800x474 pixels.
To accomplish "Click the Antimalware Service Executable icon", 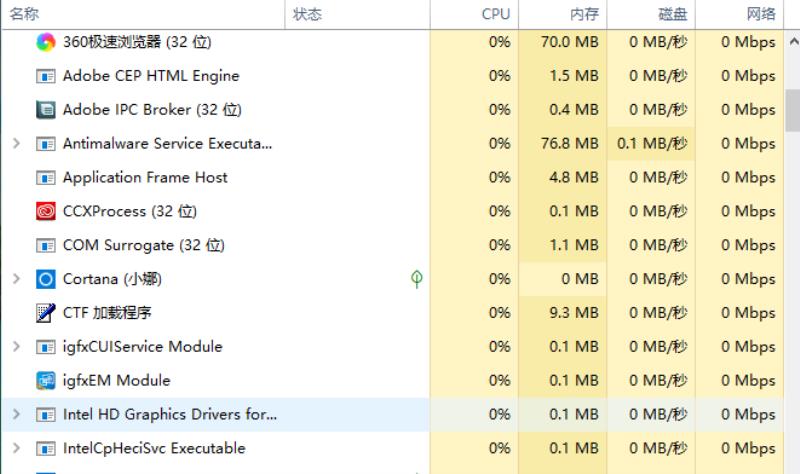I will 46,144.
